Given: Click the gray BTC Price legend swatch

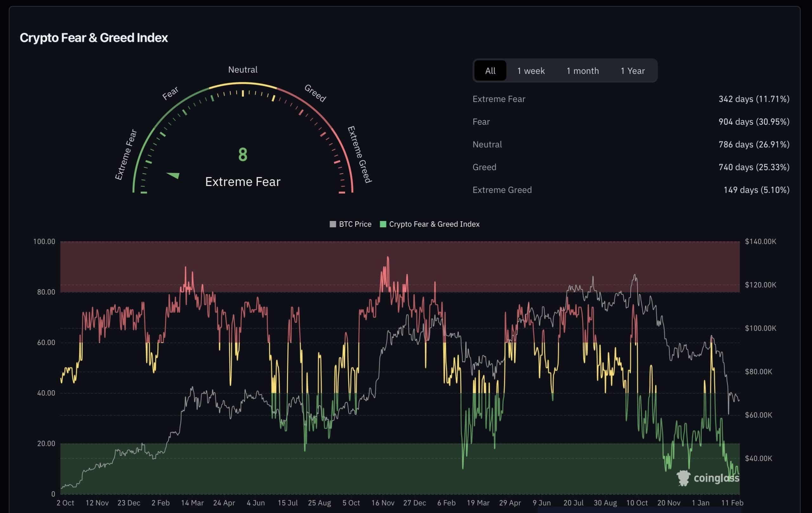Looking at the screenshot, I should (332, 224).
